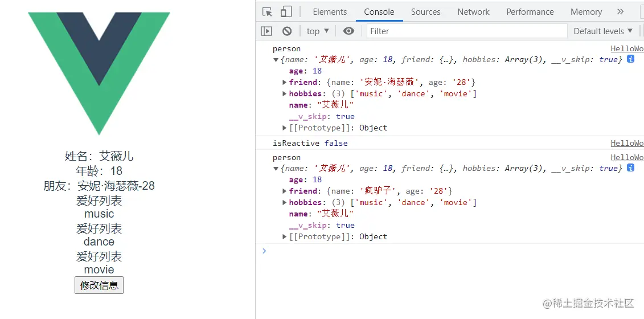644x319 pixels.
Task: Open the HelloWo source link of the first person log
Action: (x=627, y=48)
